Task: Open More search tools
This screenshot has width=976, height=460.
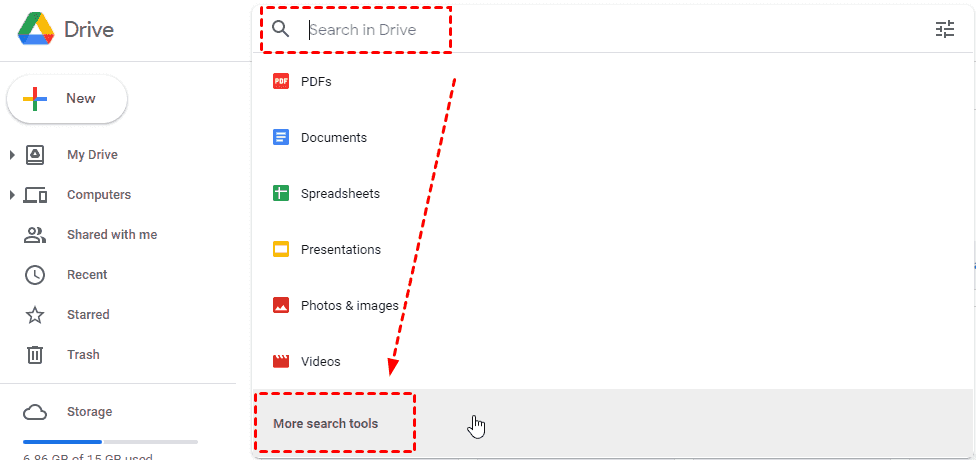Action: pyautogui.click(x=326, y=424)
